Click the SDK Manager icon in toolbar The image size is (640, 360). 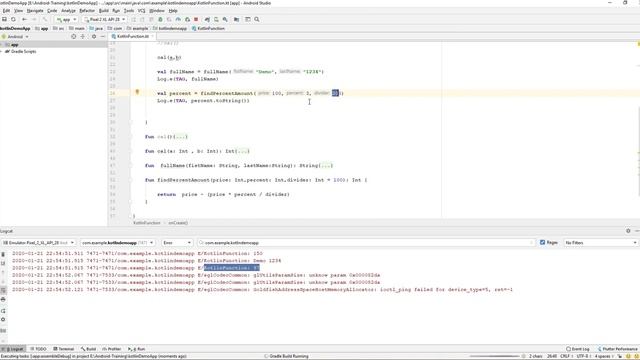225,19
